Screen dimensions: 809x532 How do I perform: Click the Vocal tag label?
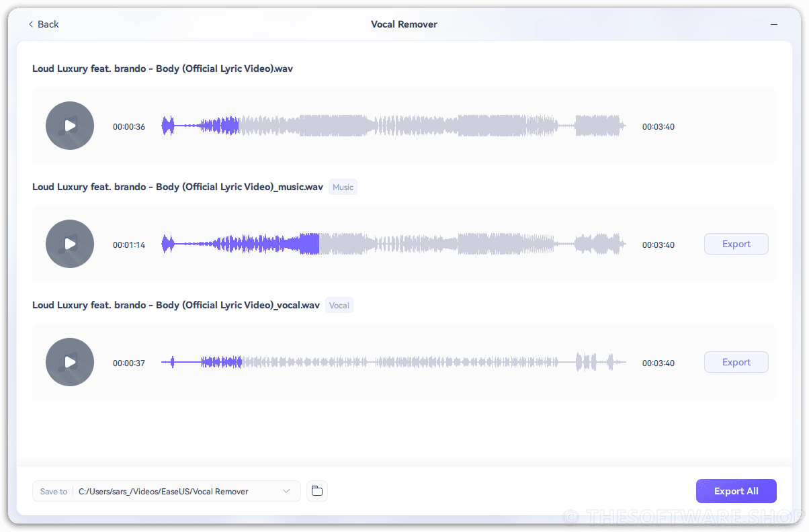339,306
